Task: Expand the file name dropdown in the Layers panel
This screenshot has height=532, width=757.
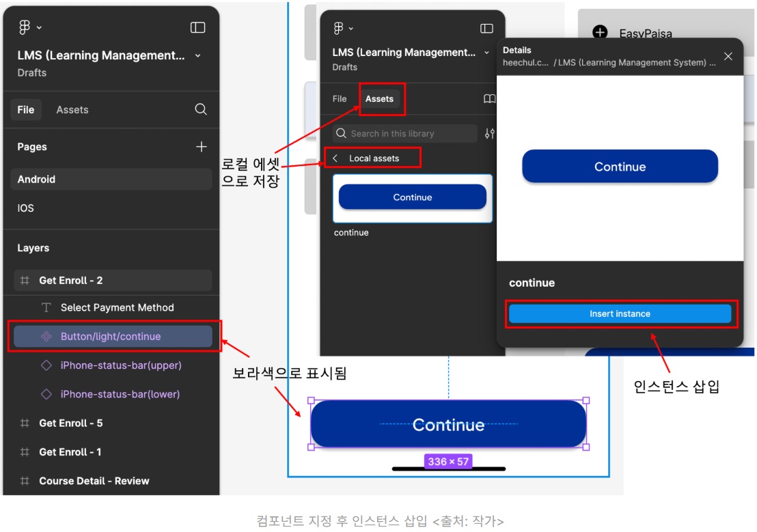Action: 198,55
